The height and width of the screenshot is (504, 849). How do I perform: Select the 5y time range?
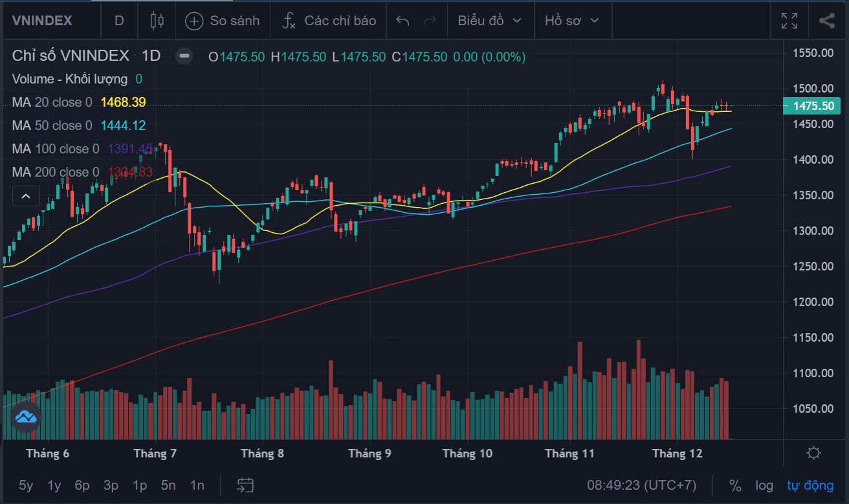point(26,485)
